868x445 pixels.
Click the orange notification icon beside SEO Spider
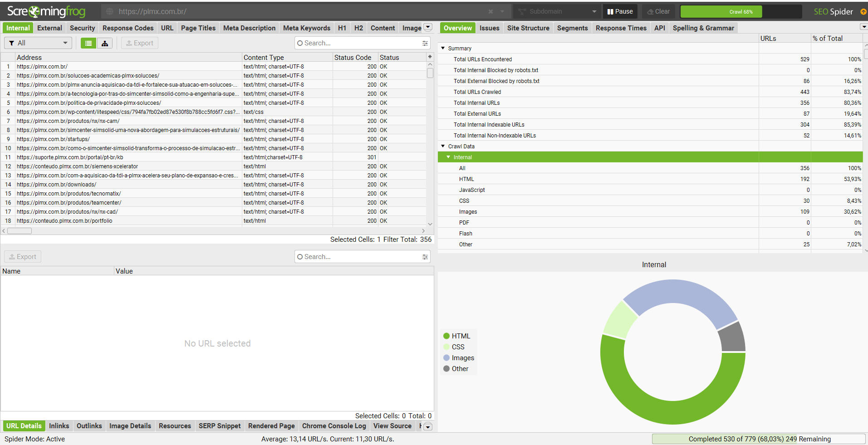863,11
